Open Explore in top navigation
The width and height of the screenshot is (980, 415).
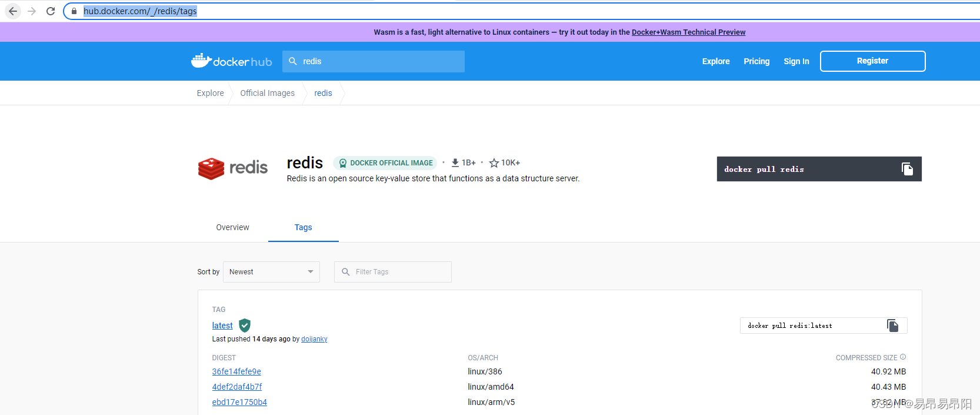click(716, 61)
